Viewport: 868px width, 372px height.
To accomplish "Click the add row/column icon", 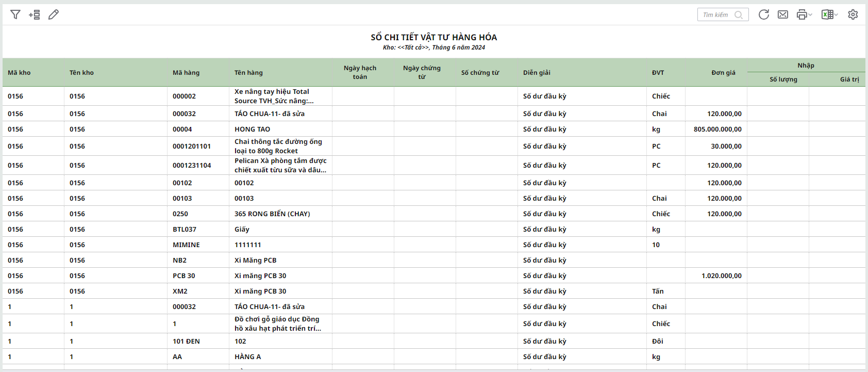I will coord(35,14).
